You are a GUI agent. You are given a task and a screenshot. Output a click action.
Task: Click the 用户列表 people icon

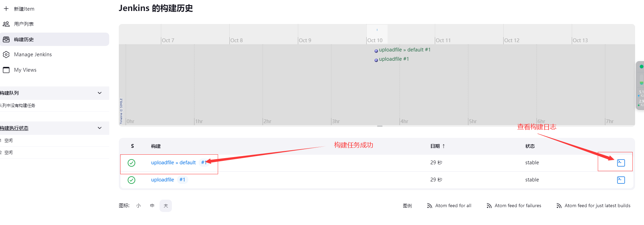pyautogui.click(x=6, y=24)
